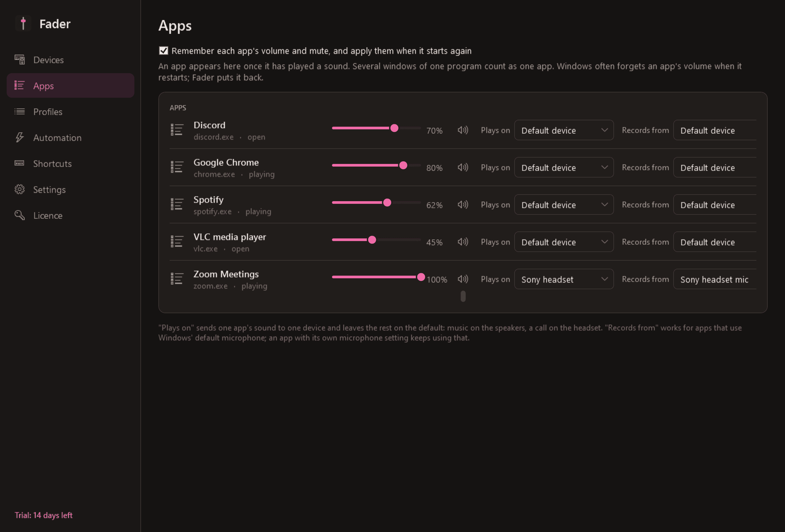This screenshot has width=785, height=532.
Task: Click the Google Chrome volume slider
Action: click(376, 165)
